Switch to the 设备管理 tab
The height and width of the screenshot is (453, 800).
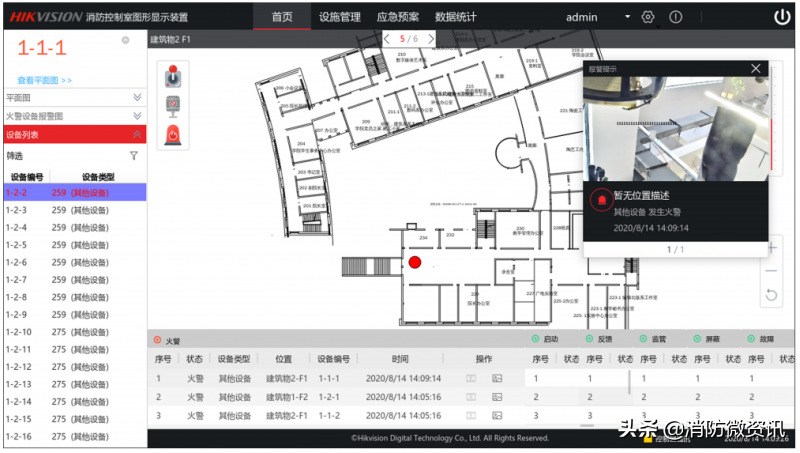[340, 17]
